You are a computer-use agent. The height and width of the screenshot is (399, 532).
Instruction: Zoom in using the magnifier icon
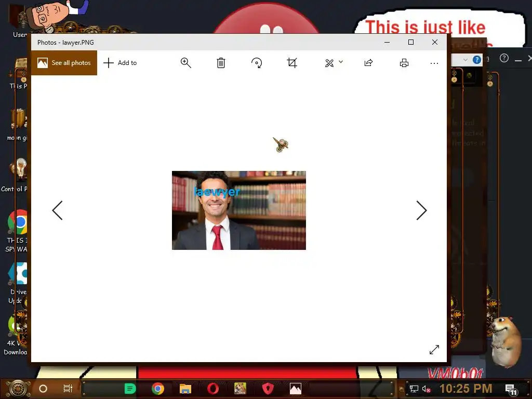coord(185,63)
